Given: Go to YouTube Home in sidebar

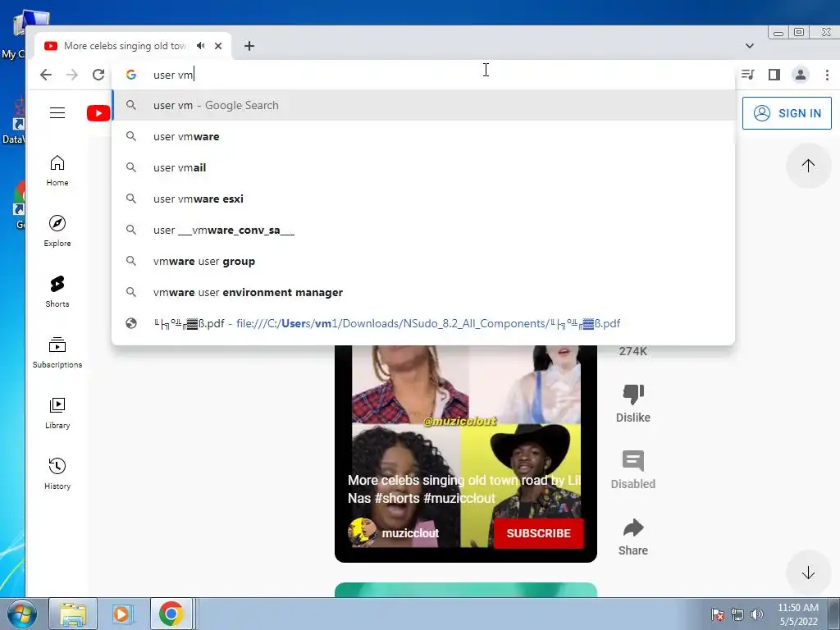Looking at the screenshot, I should pyautogui.click(x=57, y=171).
